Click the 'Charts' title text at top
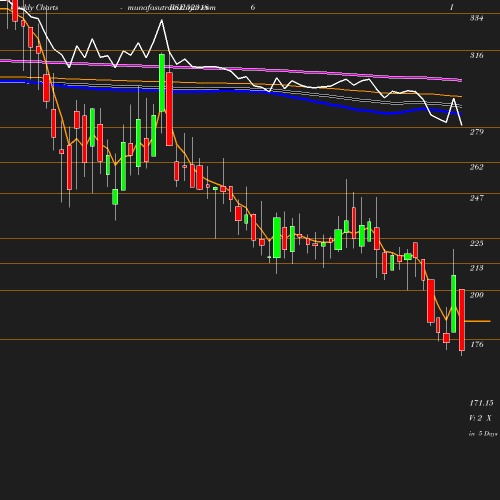 pos(47,7)
